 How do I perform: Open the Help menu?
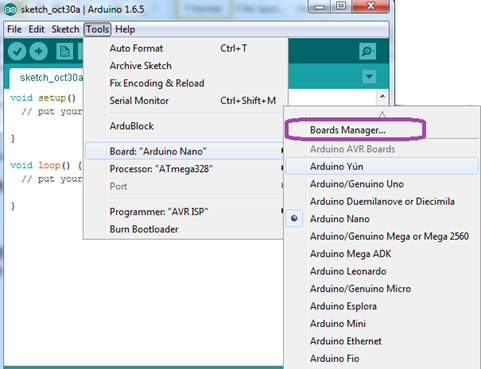pos(125,29)
